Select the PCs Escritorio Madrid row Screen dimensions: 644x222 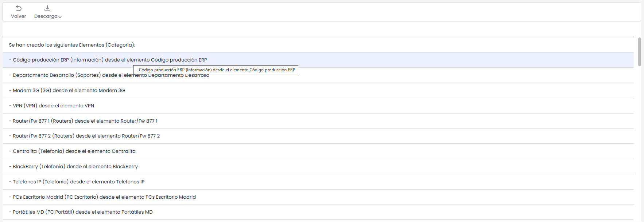coord(104,197)
